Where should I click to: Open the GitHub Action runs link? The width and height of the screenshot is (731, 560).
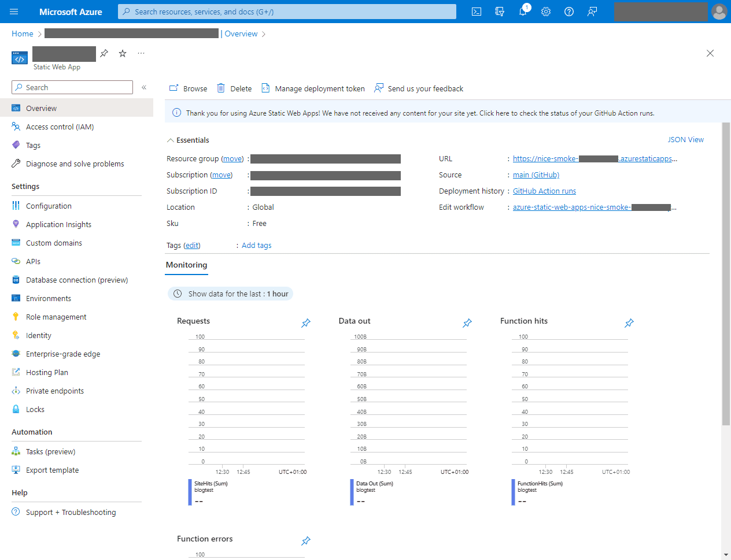pos(544,191)
